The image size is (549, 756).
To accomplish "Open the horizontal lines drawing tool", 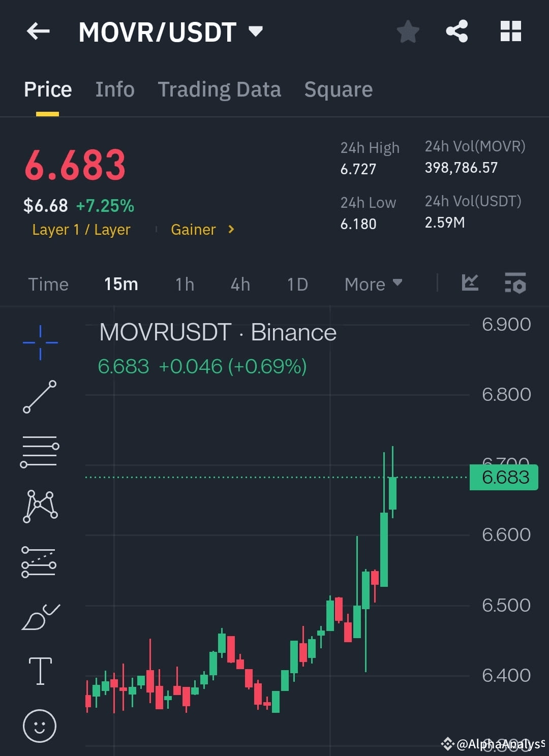I will tap(40, 452).
